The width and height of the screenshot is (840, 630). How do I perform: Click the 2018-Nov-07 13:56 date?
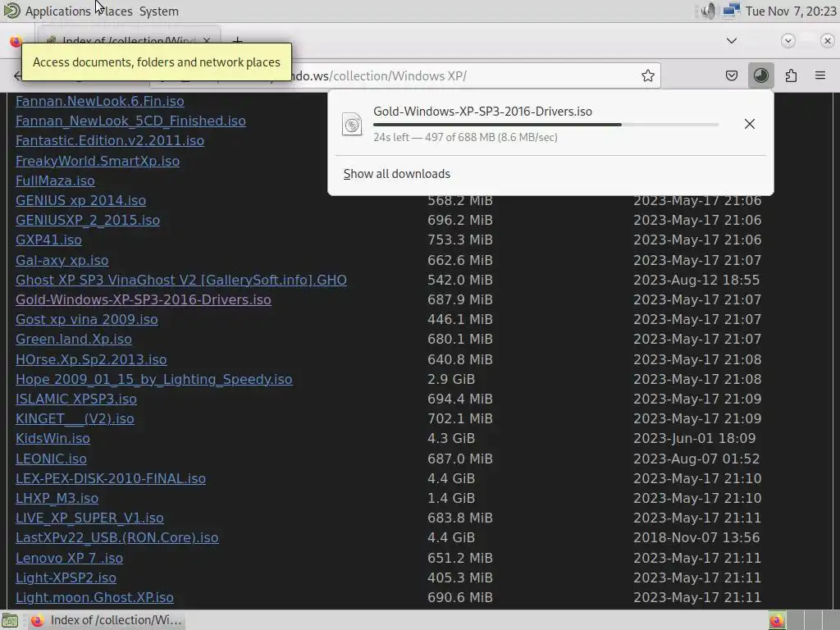pyautogui.click(x=696, y=537)
